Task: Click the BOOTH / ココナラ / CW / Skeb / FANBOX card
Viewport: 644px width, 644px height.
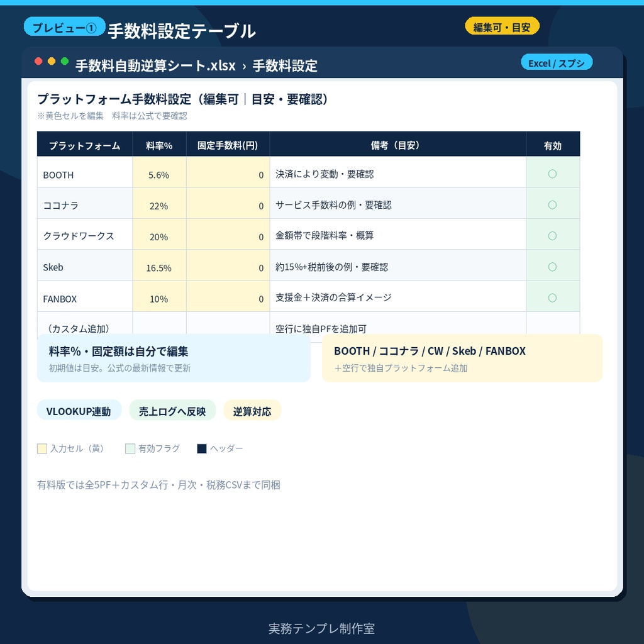Action: (462, 358)
